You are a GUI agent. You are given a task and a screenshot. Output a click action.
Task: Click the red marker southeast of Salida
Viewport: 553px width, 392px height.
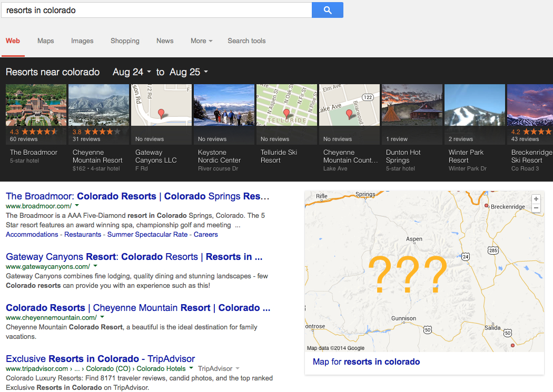(x=512, y=346)
